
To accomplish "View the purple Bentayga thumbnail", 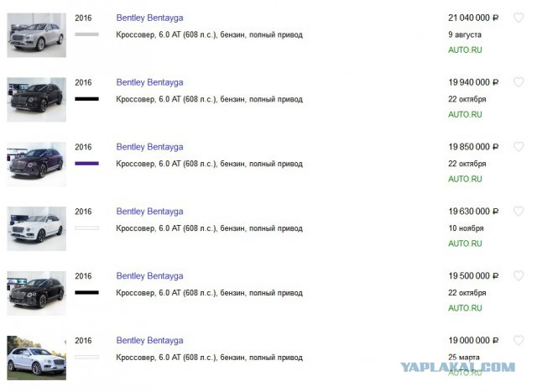I will pos(37,165).
